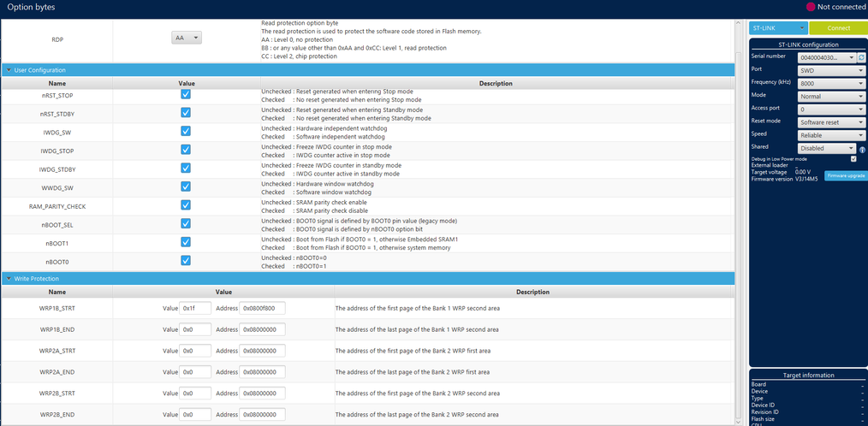
Task: Open the Mode dropdown showing Normal
Action: 831,97
